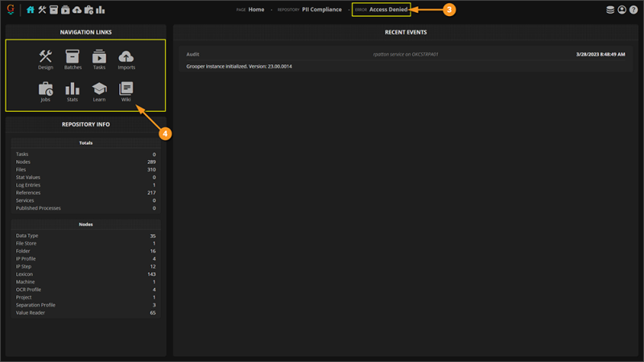Click the Recent Events panel header
The image size is (644, 362).
406,32
